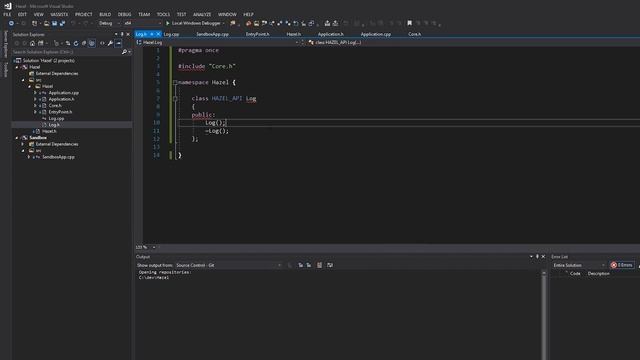The height and width of the screenshot is (360, 640).
Task: Expand Sandbox External Dependencies node
Action: [23, 144]
